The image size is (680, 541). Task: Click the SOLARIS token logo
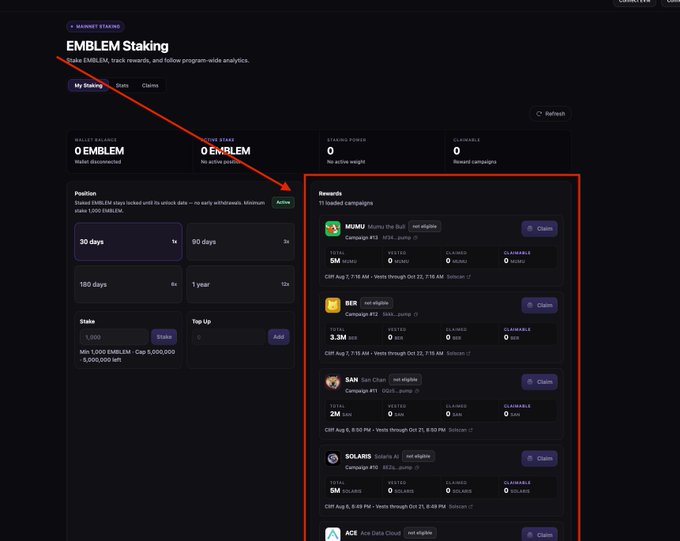(x=333, y=459)
